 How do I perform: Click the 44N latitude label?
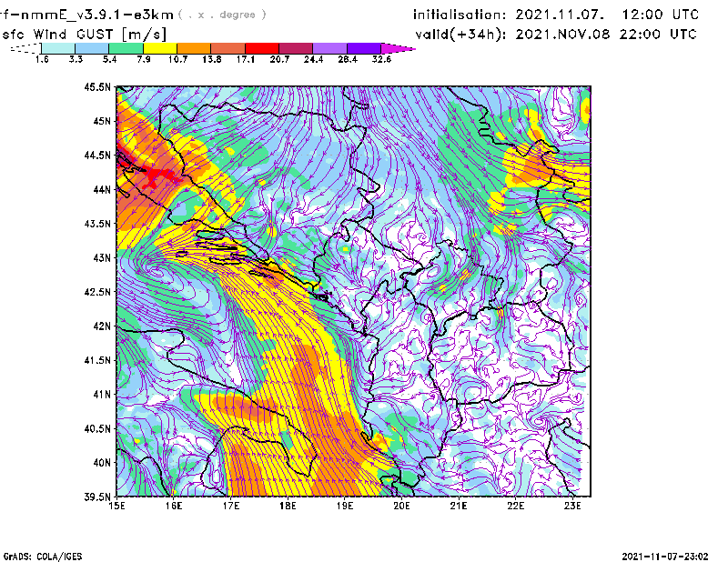pyautogui.click(x=102, y=189)
